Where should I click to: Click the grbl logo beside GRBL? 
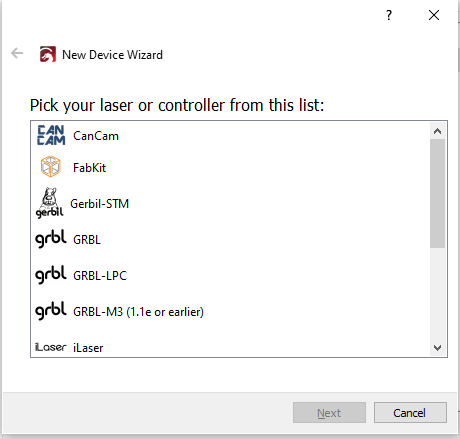51,239
